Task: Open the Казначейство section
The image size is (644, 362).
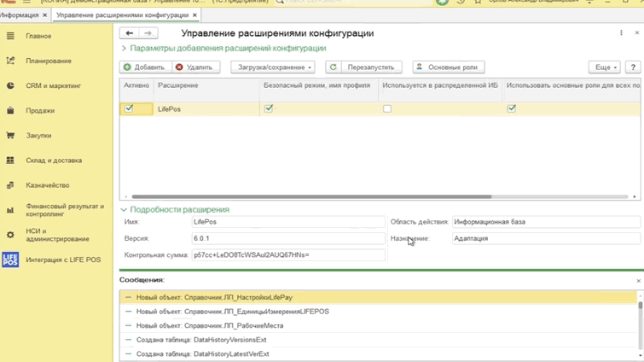Action: tap(48, 185)
